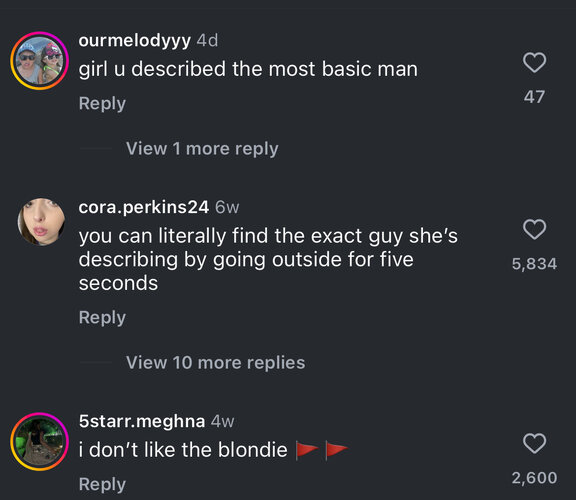Open 5starr.meghna's avatar with story ring
The image size is (576, 500).
click(x=40, y=442)
